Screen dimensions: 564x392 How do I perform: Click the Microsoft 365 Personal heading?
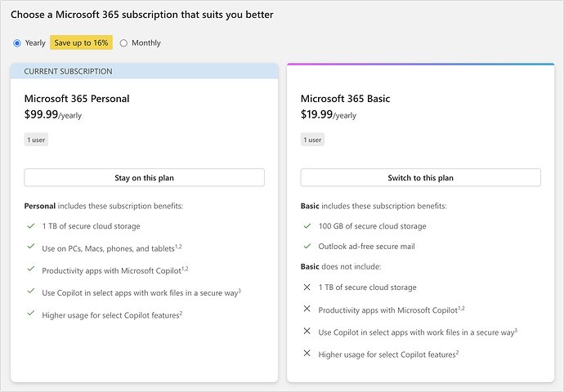pos(77,99)
